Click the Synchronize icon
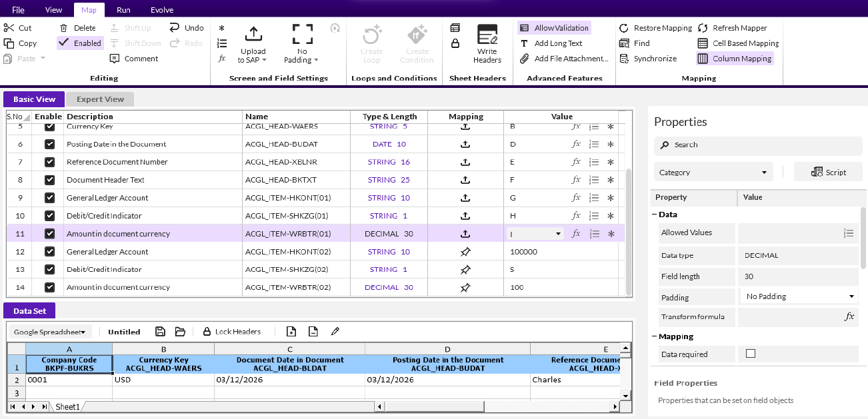The width and height of the screenshot is (868, 419). click(x=624, y=59)
